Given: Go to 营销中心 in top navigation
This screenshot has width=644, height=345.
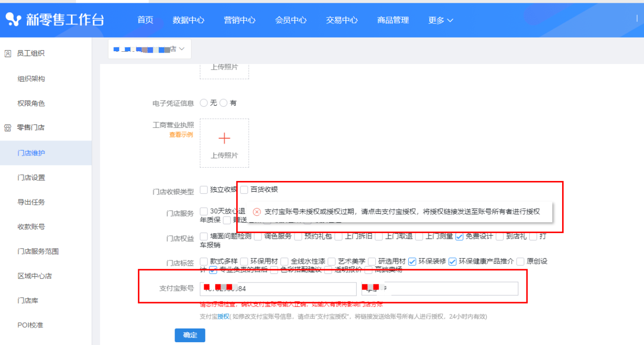Looking at the screenshot, I should click(239, 20).
